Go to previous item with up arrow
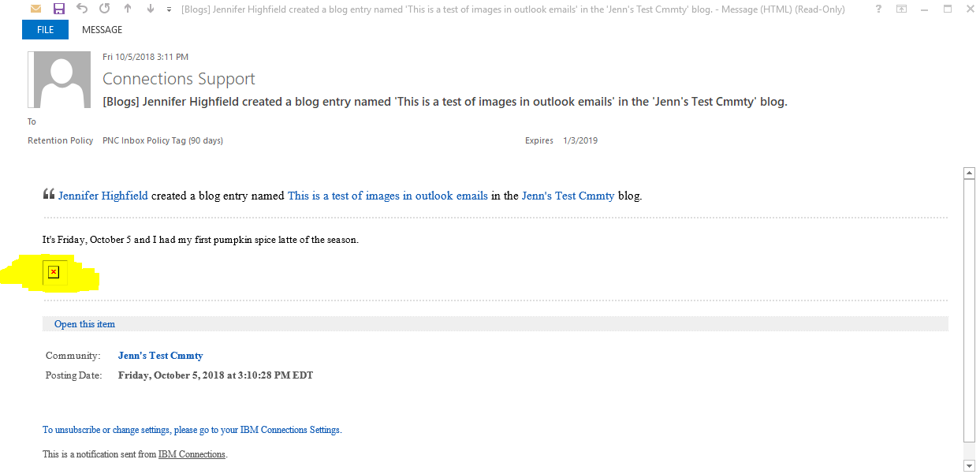Viewport: 980px width, 474px height. (x=129, y=9)
